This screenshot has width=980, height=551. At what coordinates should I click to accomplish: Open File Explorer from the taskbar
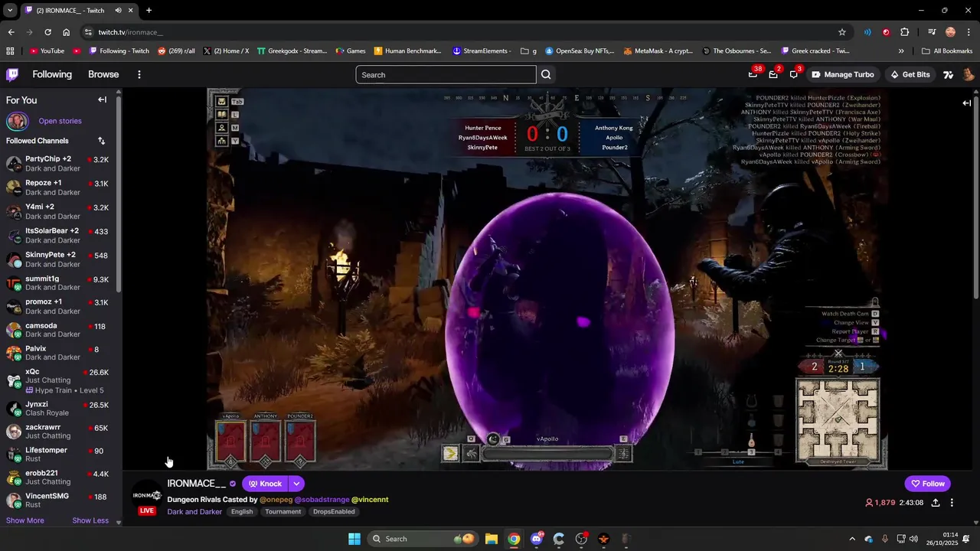[x=492, y=539]
